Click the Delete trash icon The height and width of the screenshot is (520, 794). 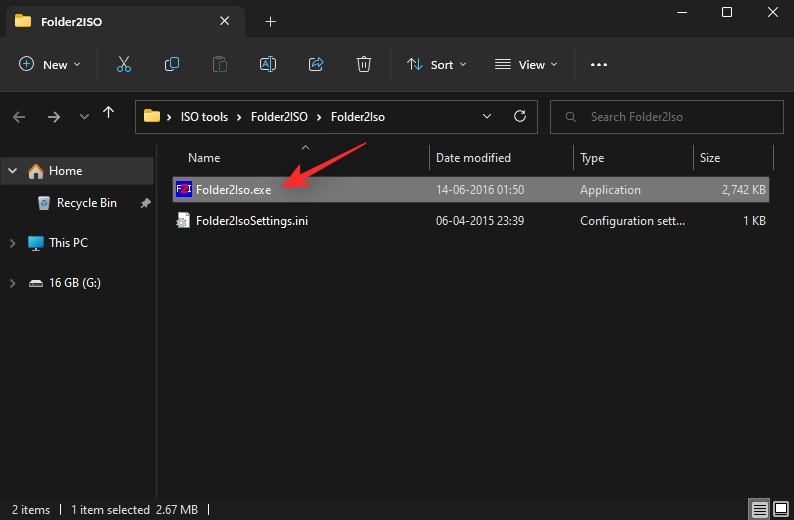[x=364, y=64]
